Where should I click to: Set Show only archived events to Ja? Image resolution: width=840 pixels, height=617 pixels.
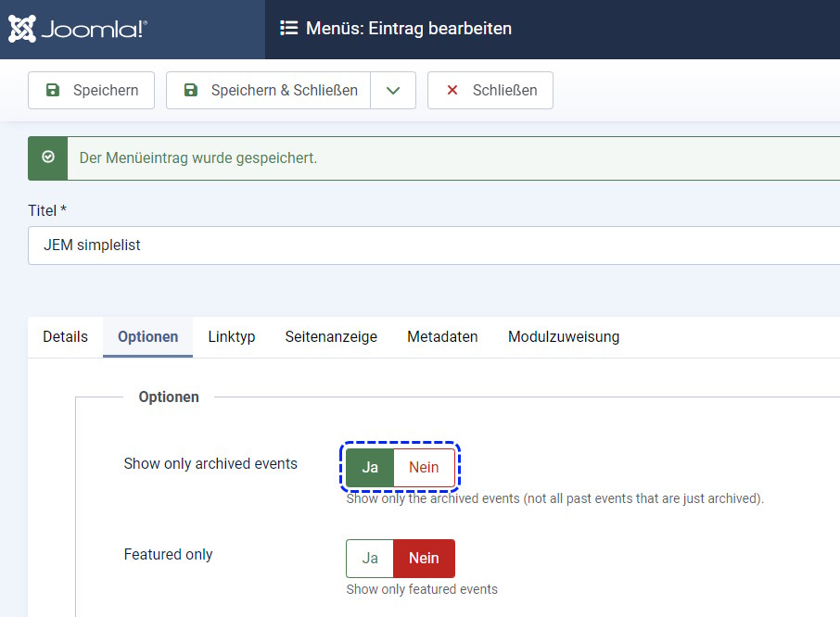[370, 467]
